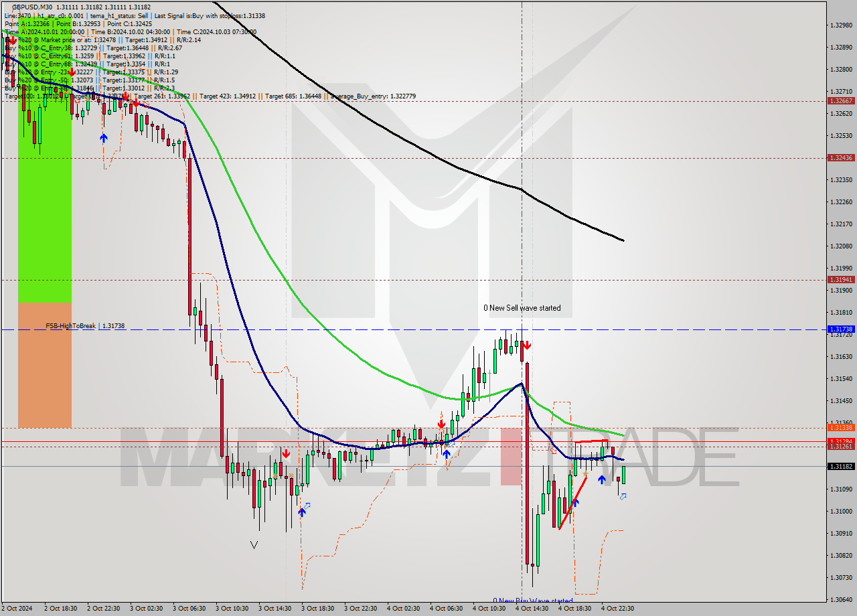
Task: Click the 4 Oct 06:30 time label
Action: (446, 609)
